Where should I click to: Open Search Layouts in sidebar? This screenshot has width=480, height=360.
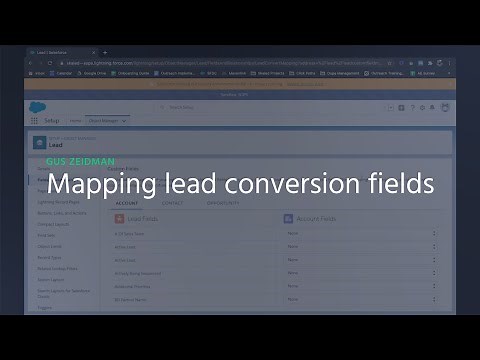tap(51, 280)
